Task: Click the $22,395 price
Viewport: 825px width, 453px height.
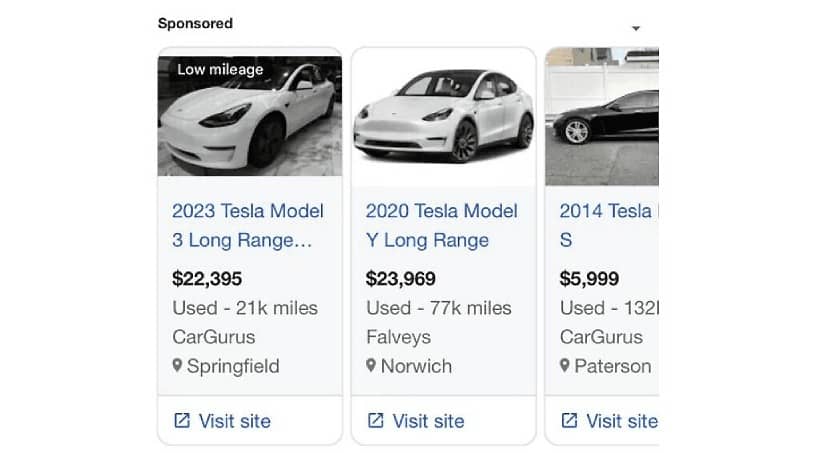Action: pyautogui.click(x=207, y=279)
